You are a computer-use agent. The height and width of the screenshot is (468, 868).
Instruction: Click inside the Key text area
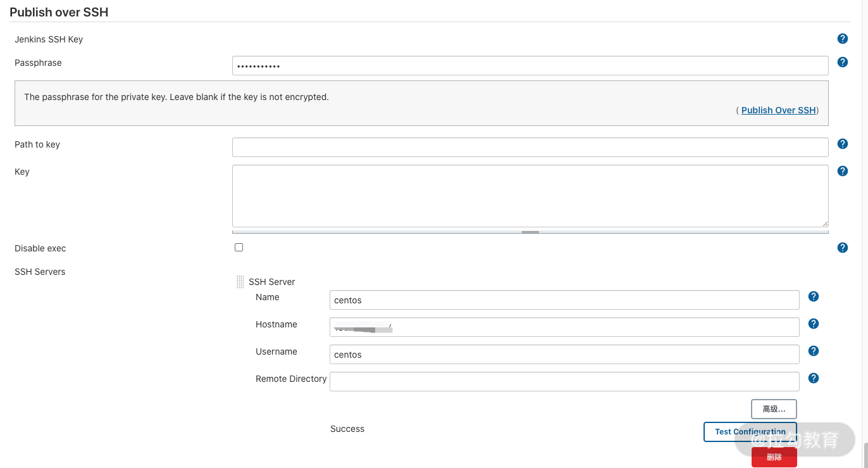[x=530, y=196]
